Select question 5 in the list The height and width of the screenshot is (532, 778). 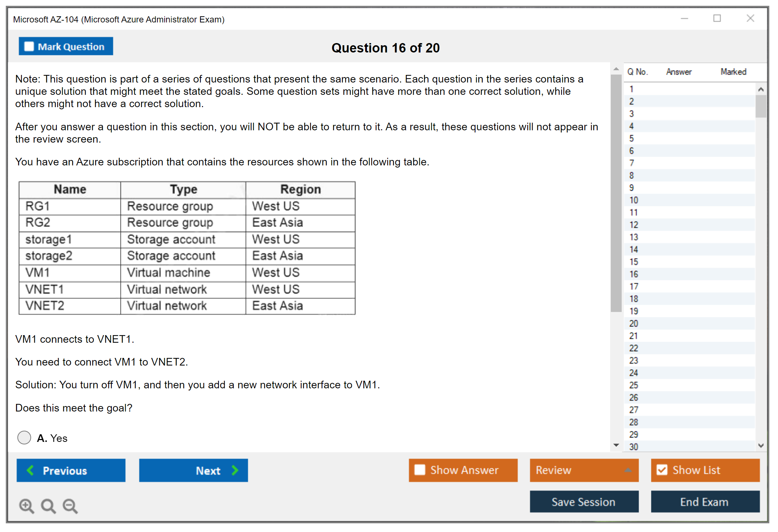click(631, 139)
